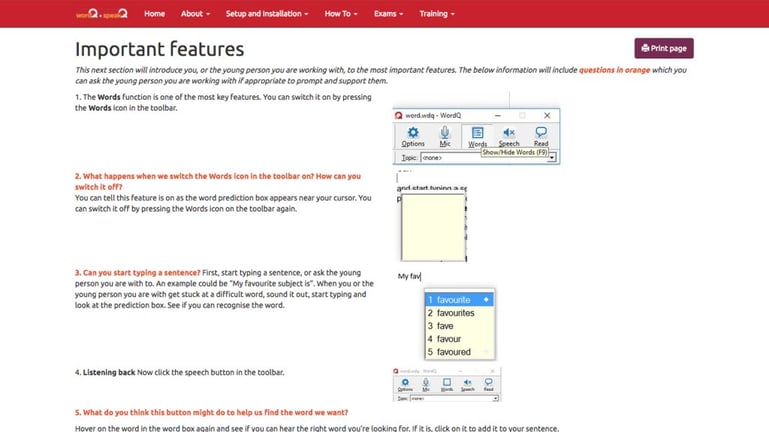Image resolution: width=769 pixels, height=432 pixels.
Task: Expand the About dropdown menu
Action: pos(195,14)
